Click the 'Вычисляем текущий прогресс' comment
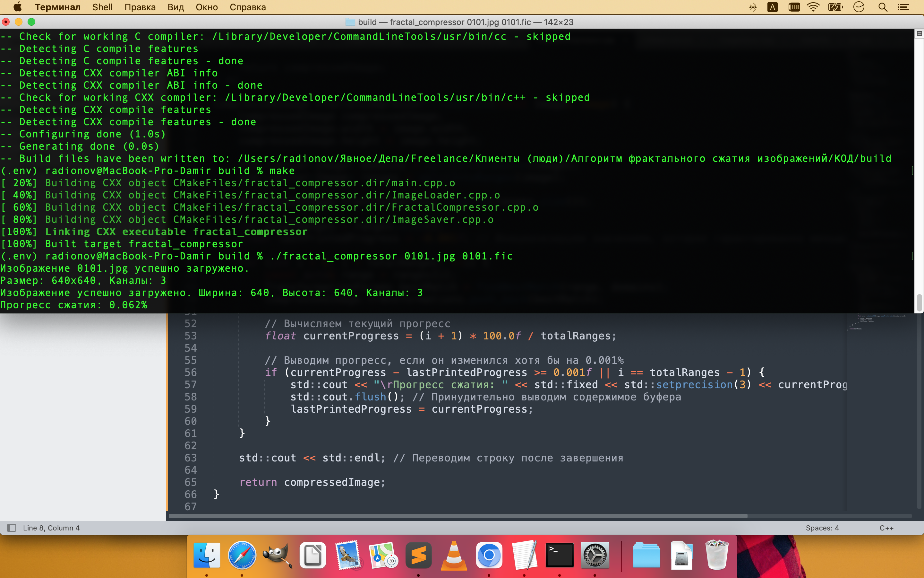Viewport: 924px width, 578px height. (x=357, y=324)
